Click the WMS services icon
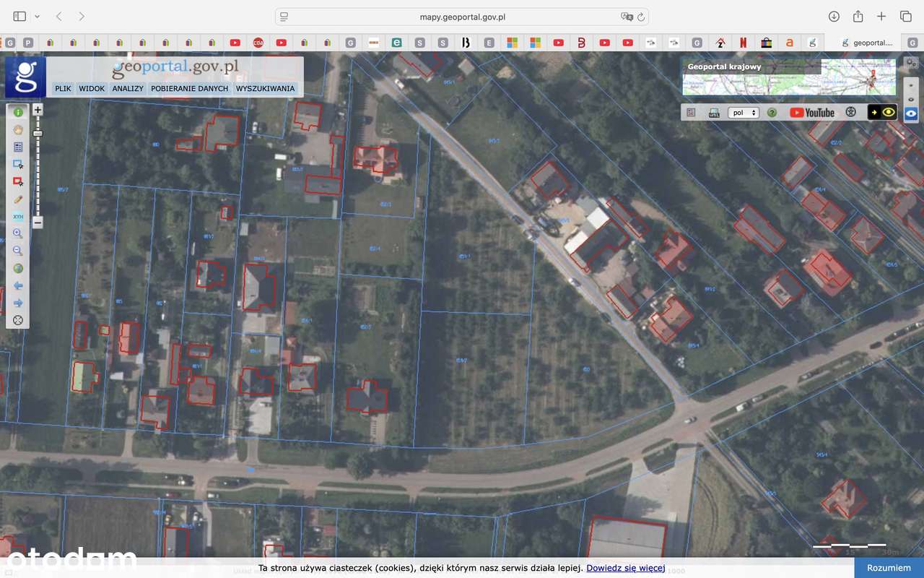The height and width of the screenshot is (578, 924). pos(714,113)
